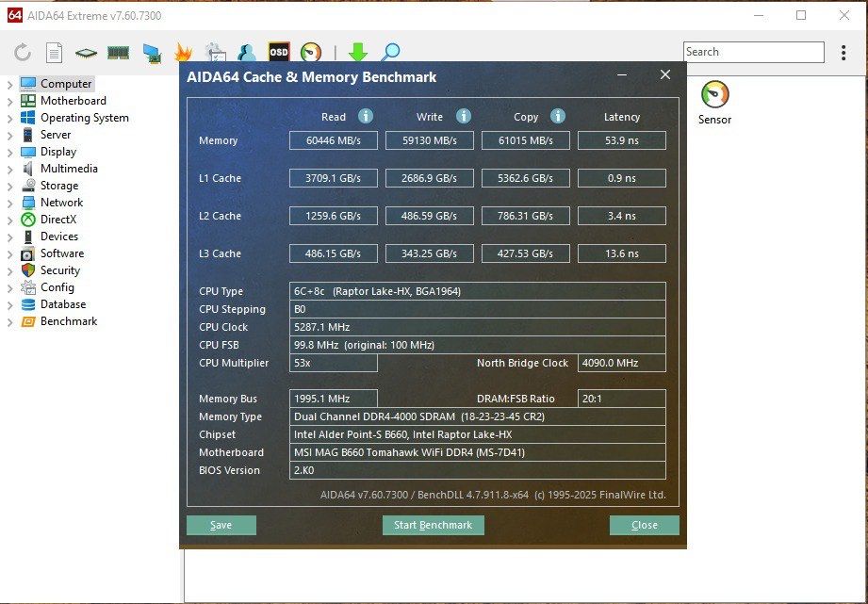Select Computer in the tree
This screenshot has height=604, width=868.
tap(66, 84)
